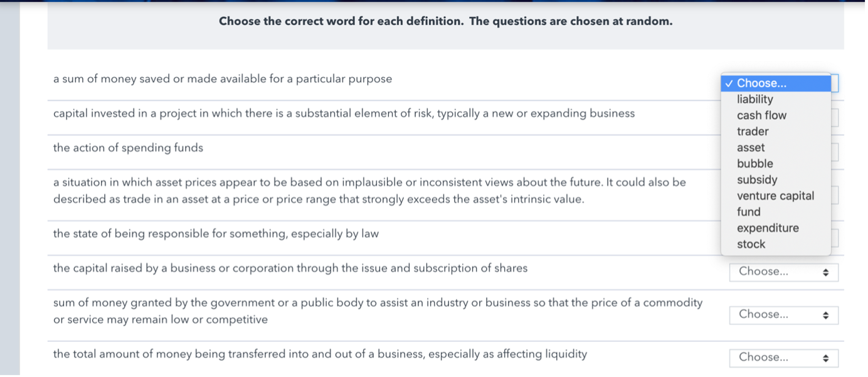Choose the 'expenditure' option

pyautogui.click(x=768, y=228)
